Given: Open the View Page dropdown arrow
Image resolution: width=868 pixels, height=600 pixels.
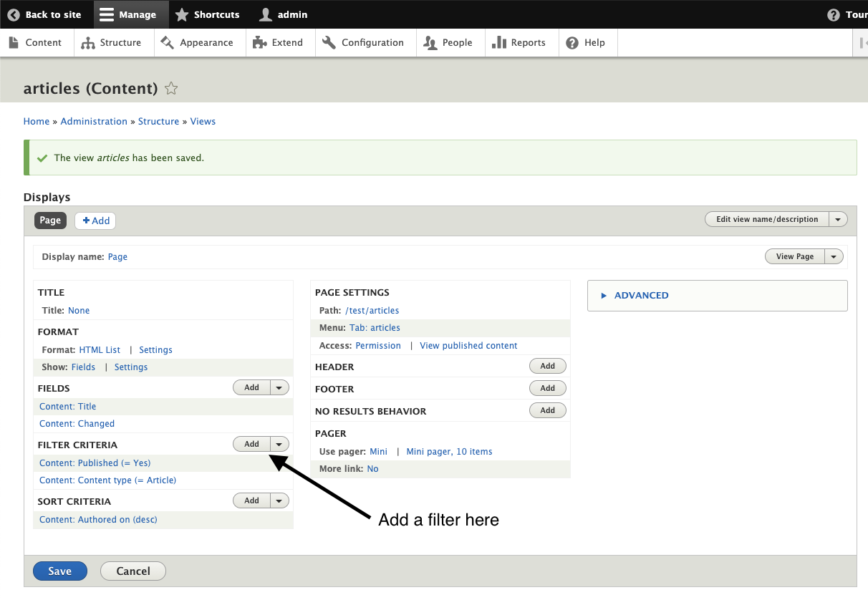Looking at the screenshot, I should [x=834, y=256].
